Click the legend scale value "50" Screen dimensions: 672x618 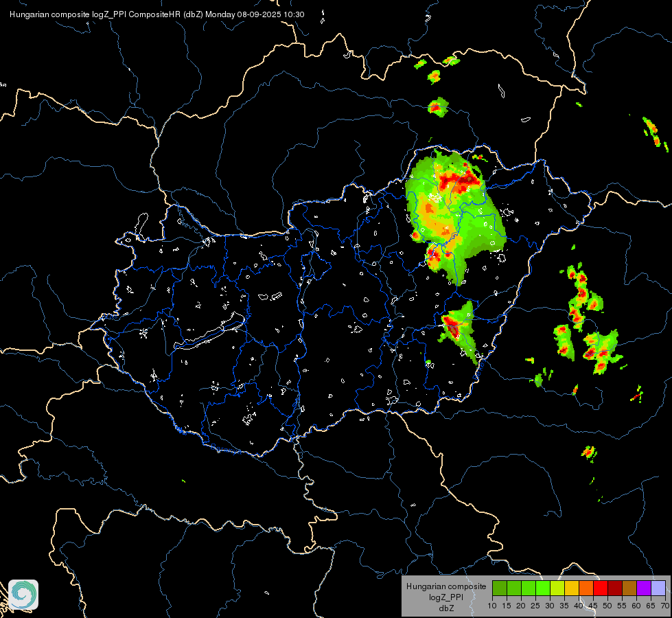coord(607,606)
